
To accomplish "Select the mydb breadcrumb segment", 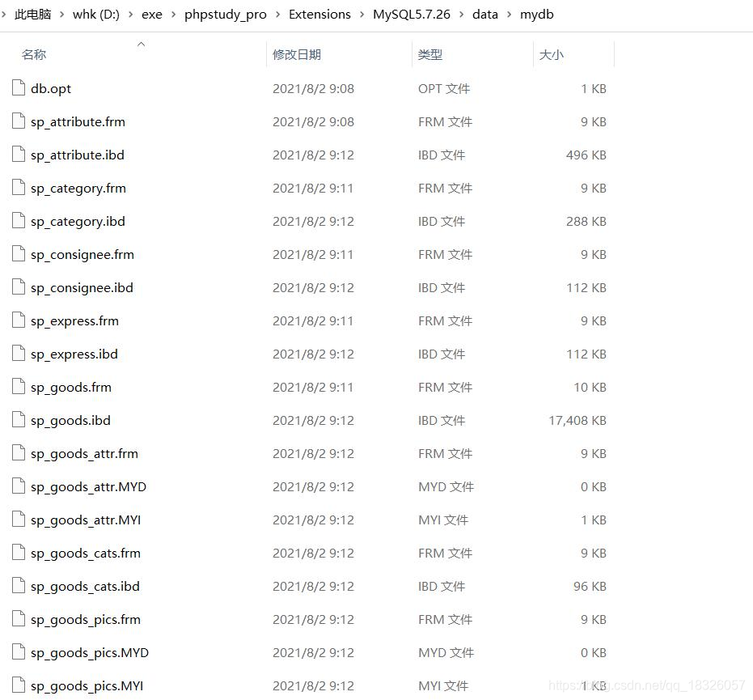I will click(537, 15).
